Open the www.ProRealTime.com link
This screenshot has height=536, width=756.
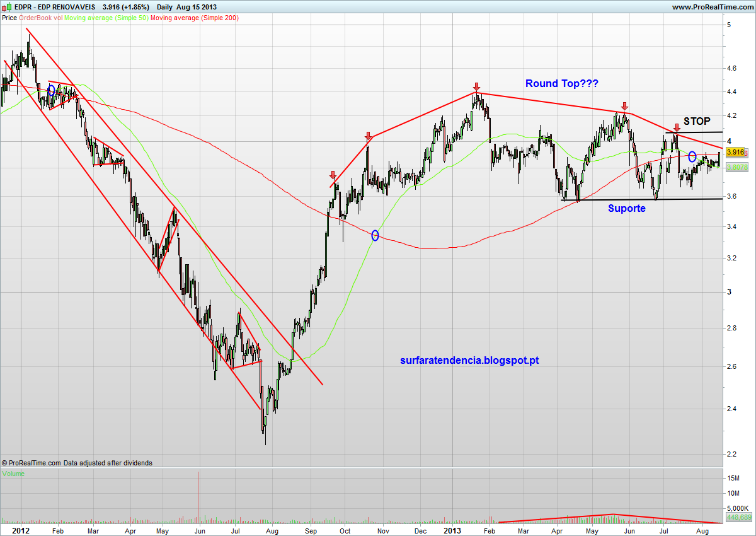click(713, 7)
